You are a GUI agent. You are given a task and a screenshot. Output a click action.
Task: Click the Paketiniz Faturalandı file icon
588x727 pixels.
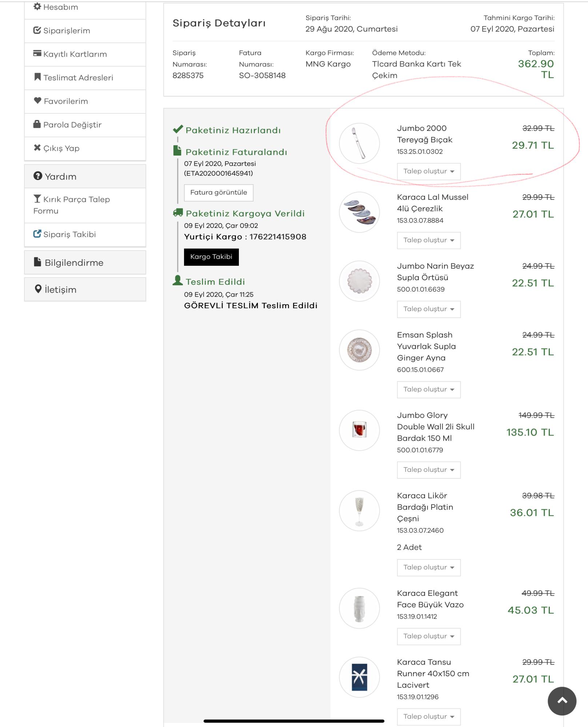coord(177,151)
